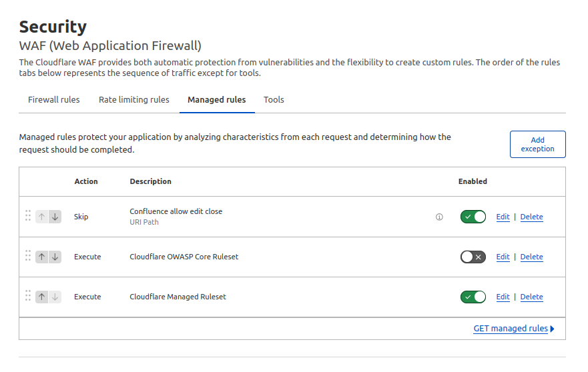Move Cloudflare Managed Ruleset up
This screenshot has height=372, width=588.
coord(41,297)
